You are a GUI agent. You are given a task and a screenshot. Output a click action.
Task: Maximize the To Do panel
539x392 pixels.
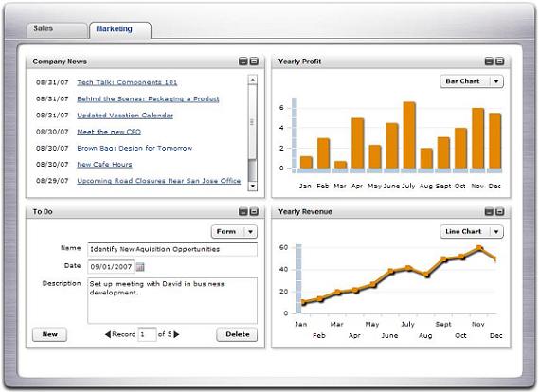point(254,212)
